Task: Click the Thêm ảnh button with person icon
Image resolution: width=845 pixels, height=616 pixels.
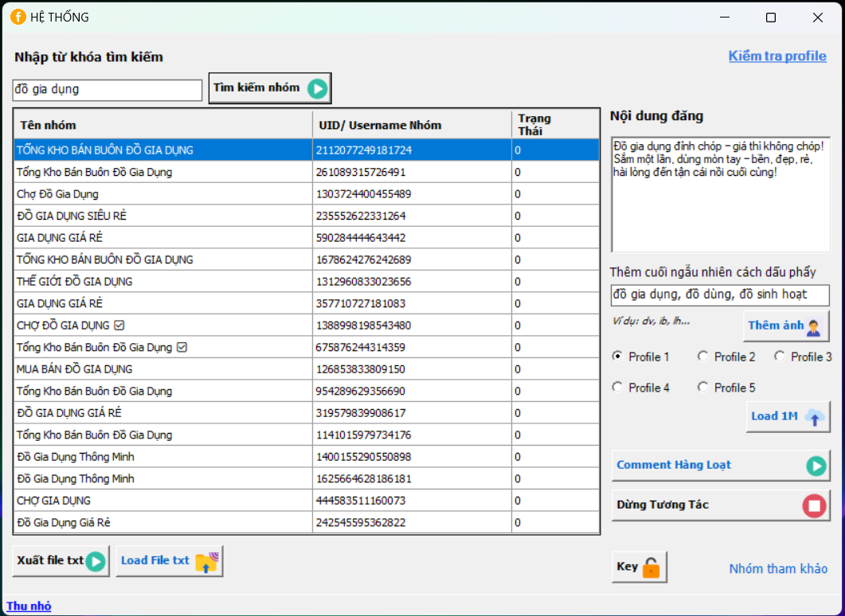Action: pyautogui.click(x=786, y=326)
